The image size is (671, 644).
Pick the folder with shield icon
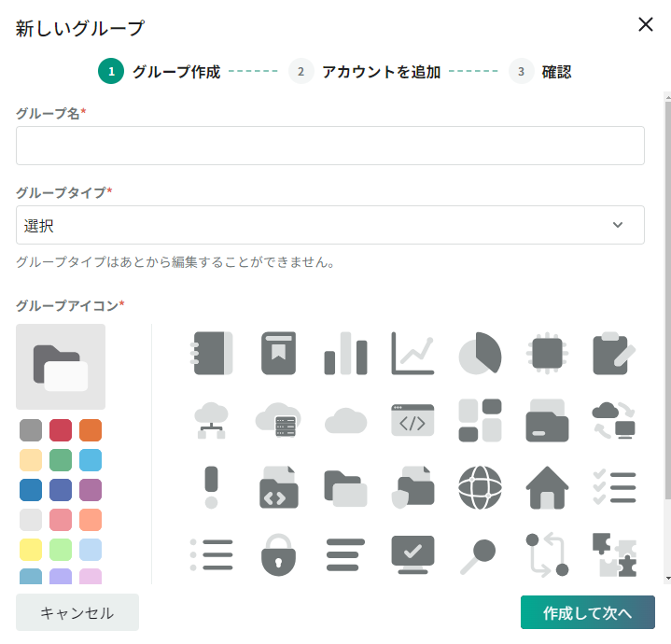412,487
